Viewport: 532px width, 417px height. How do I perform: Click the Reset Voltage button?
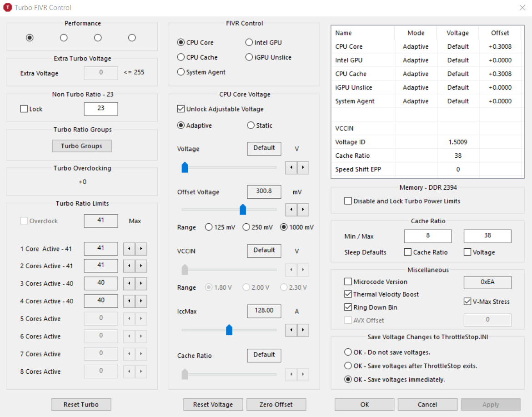click(213, 404)
